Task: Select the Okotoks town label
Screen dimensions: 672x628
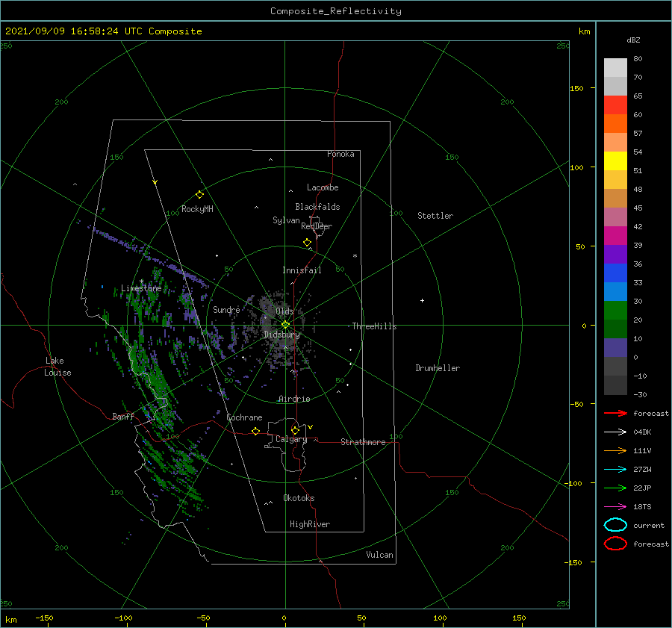Action: point(299,498)
